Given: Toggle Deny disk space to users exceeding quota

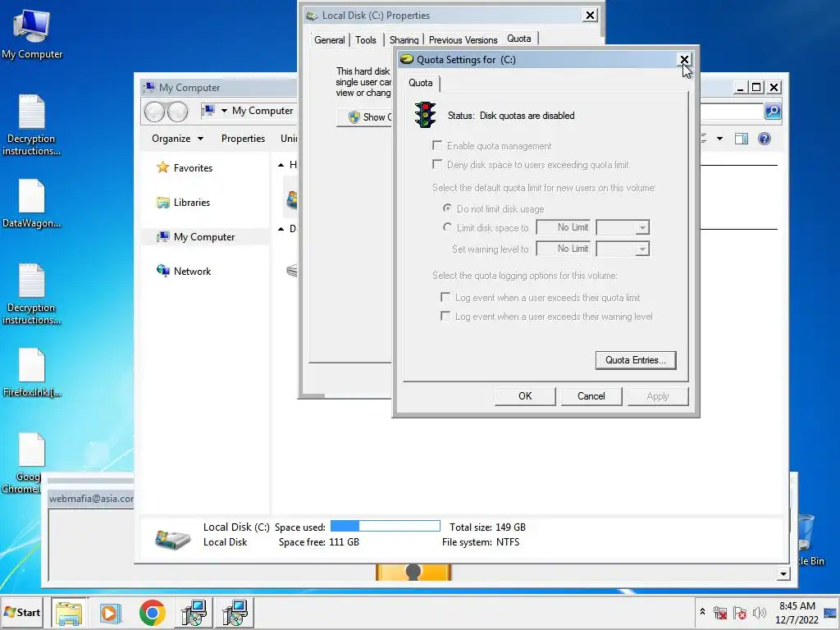Looking at the screenshot, I should coord(437,164).
